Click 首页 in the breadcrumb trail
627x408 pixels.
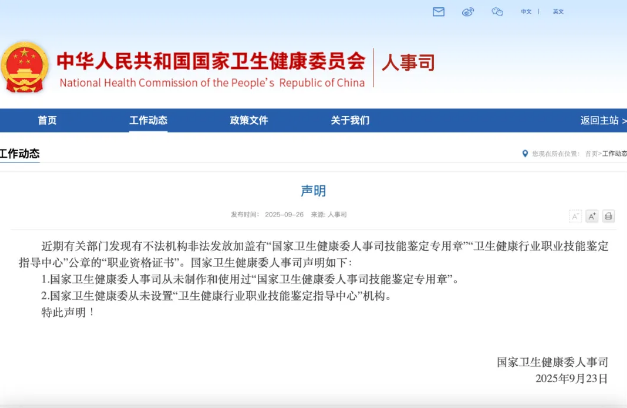(591, 154)
